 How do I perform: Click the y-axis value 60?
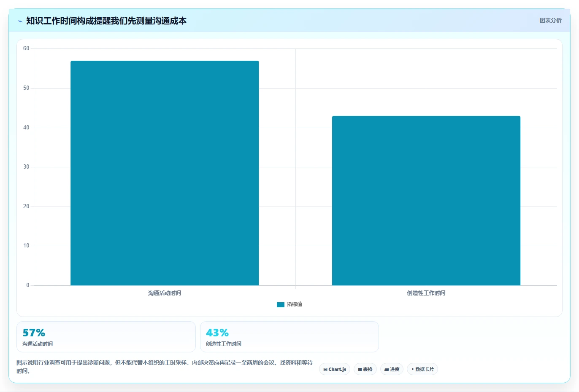(x=26, y=48)
